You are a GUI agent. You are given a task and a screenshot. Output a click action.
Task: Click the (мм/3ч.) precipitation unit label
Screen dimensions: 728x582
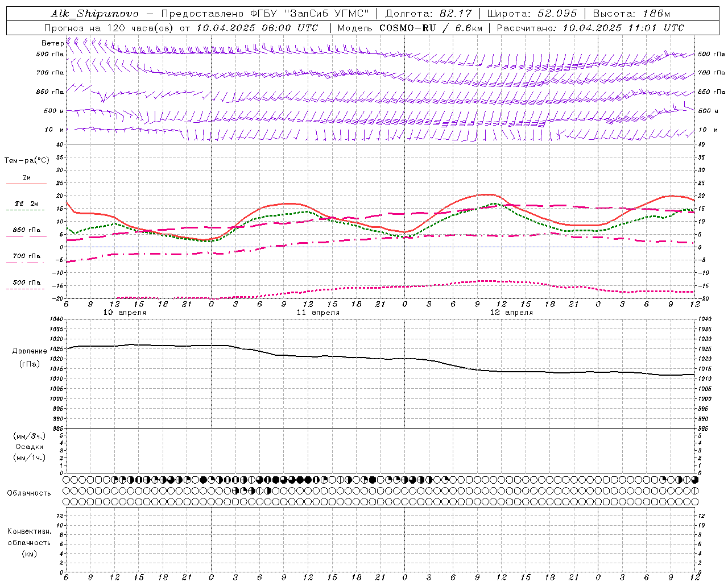(x=30, y=436)
